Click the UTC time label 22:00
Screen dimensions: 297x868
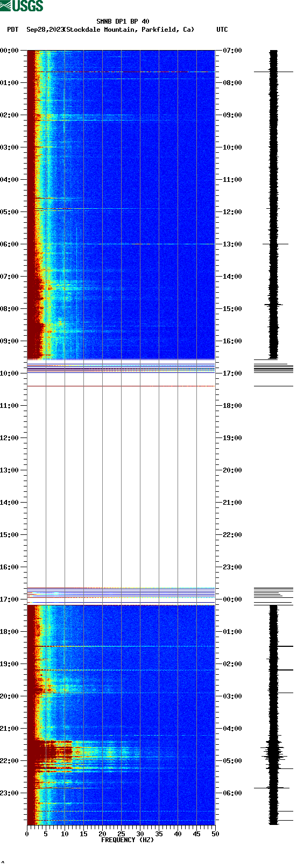coord(232,535)
